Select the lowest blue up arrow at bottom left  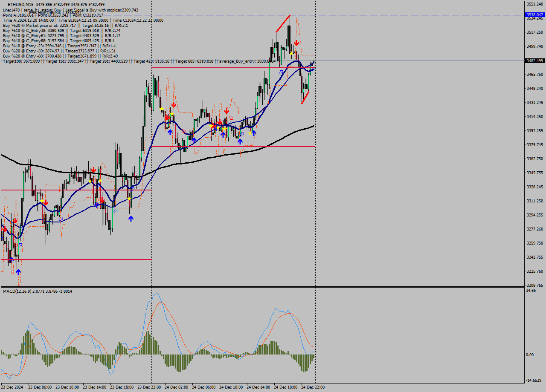pyautogui.click(x=18, y=271)
